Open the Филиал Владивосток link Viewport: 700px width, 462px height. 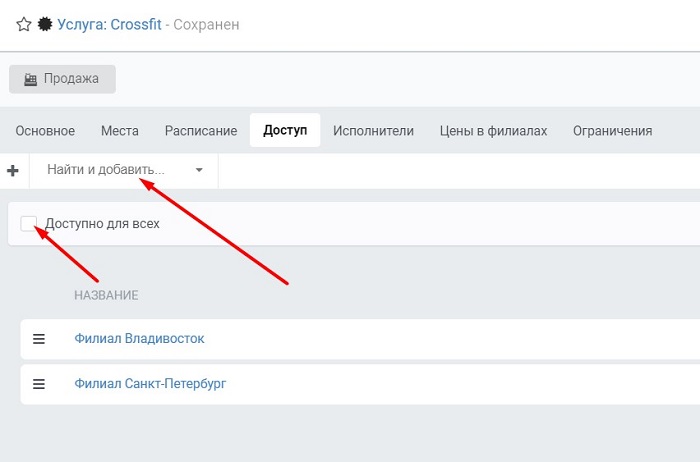(139, 338)
